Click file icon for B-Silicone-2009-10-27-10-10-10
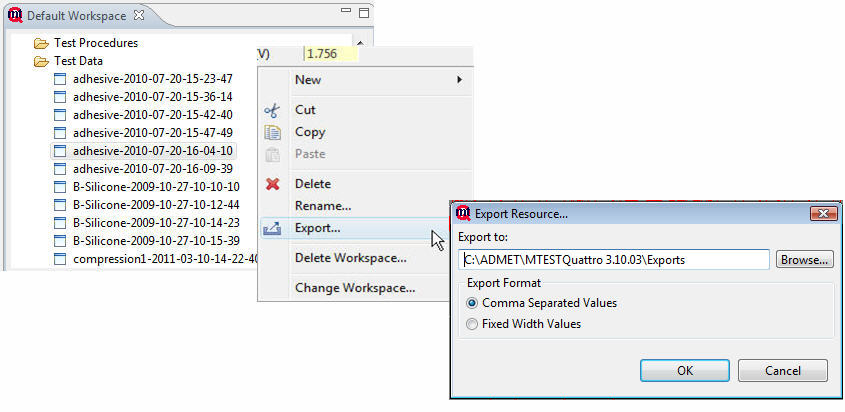The height and width of the screenshot is (412, 845). (x=60, y=187)
